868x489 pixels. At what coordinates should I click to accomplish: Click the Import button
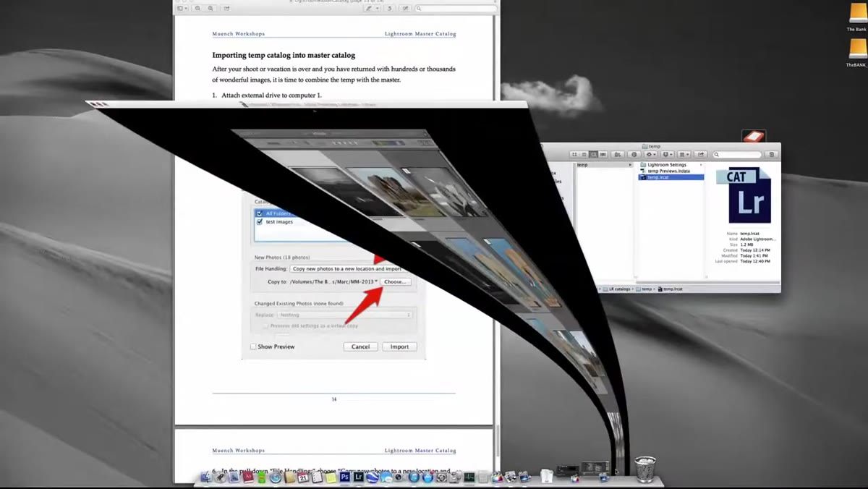399,346
